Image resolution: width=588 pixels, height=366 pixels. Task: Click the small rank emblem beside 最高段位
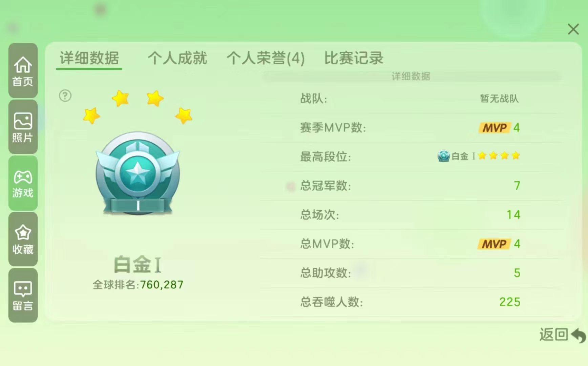tap(444, 156)
